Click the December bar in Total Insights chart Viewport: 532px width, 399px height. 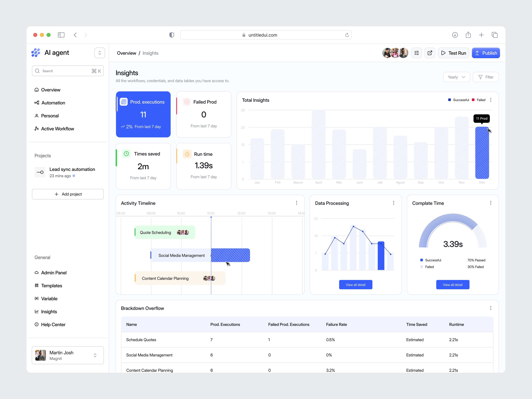(x=482, y=153)
